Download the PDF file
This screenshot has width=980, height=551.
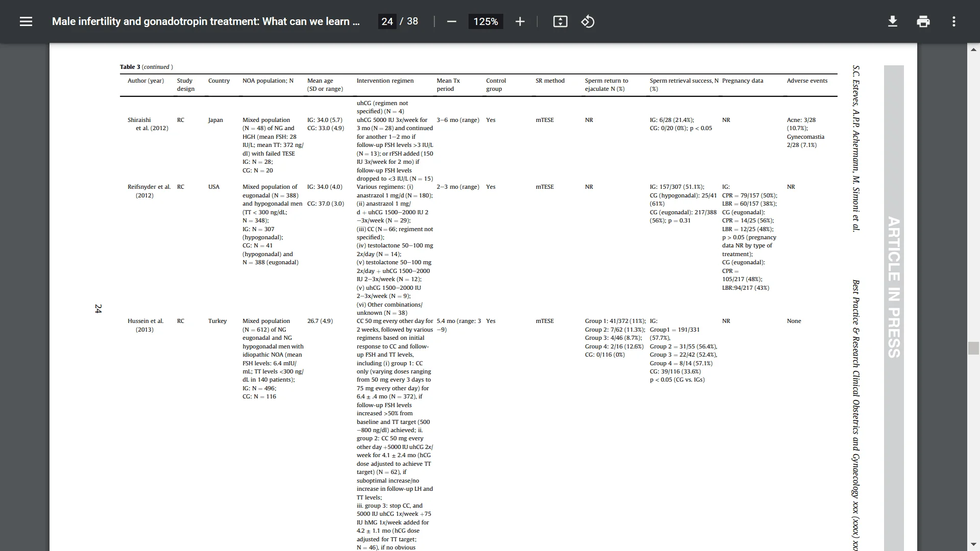tap(892, 21)
